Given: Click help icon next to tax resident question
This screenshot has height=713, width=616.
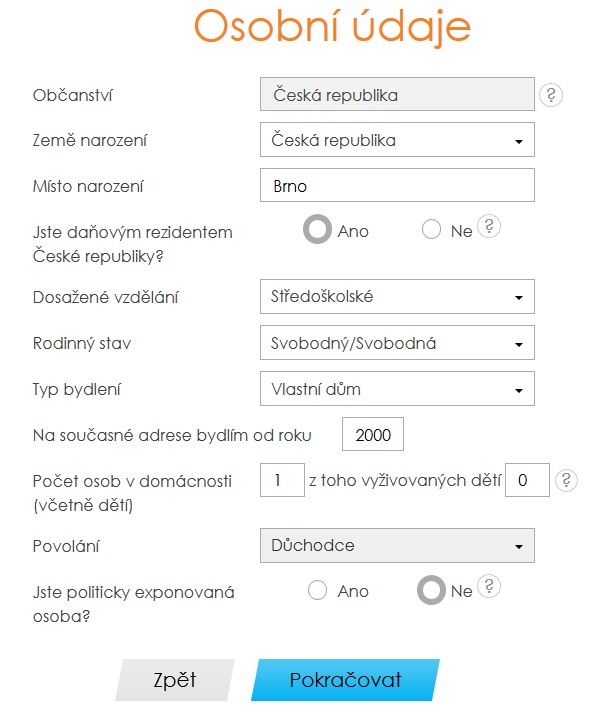Looking at the screenshot, I should 489,226.
